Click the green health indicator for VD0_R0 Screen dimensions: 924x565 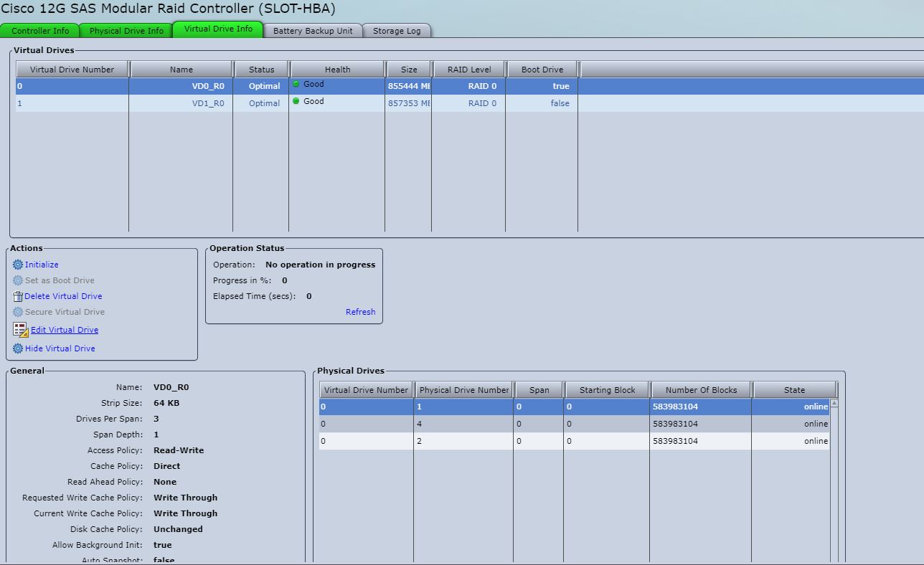tap(296, 84)
